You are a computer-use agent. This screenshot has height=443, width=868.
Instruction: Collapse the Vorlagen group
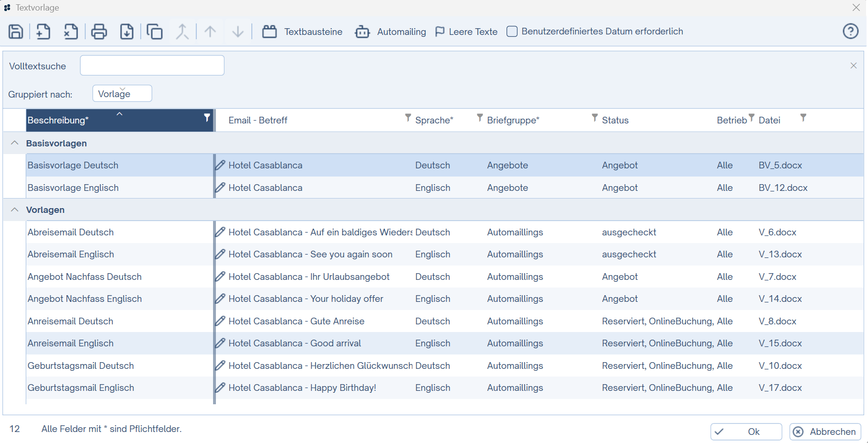click(x=15, y=210)
